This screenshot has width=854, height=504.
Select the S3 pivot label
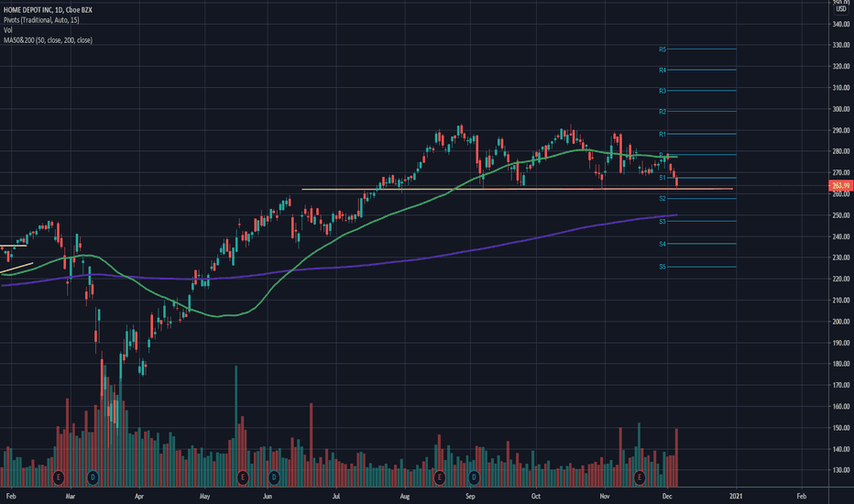point(662,222)
